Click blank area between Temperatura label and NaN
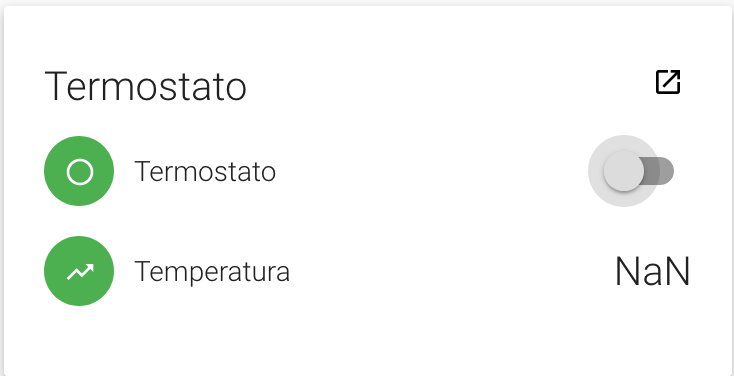The width and height of the screenshot is (734, 376). 452,272
